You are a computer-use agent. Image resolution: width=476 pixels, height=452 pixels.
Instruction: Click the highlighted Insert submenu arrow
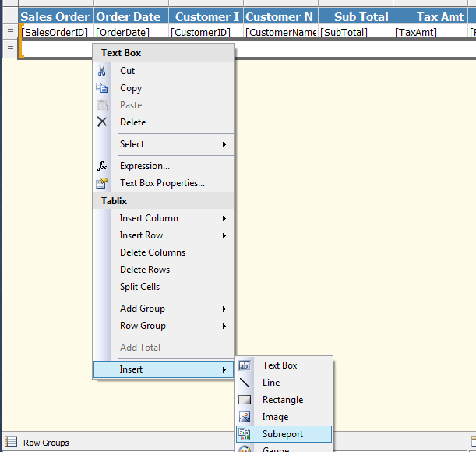click(x=224, y=369)
